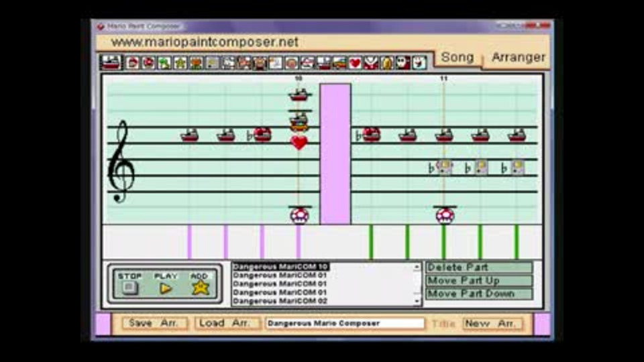Image resolution: width=644 pixels, height=362 pixels.
Task: Click the mushroom note below measure 10
Action: click(299, 215)
